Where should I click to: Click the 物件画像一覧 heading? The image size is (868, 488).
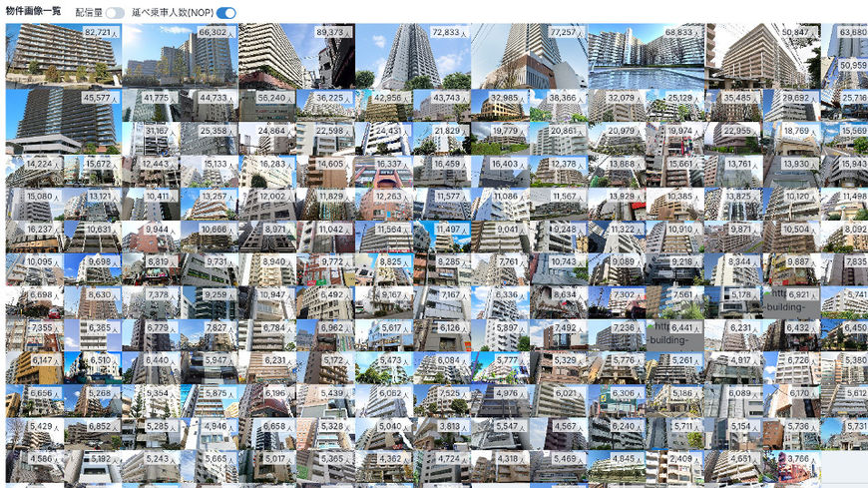coord(34,12)
